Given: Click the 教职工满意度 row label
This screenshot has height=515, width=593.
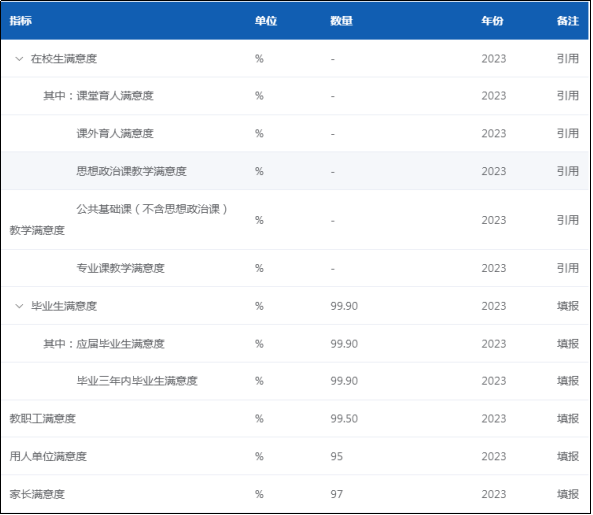Looking at the screenshot, I should point(43,419).
